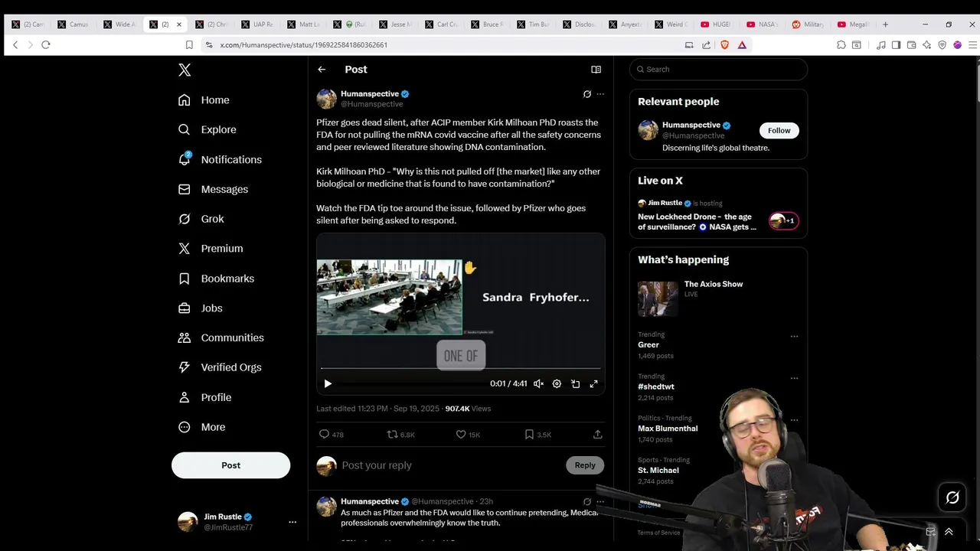Open Brave Wallet icon
980x551 pixels.
coord(911,45)
